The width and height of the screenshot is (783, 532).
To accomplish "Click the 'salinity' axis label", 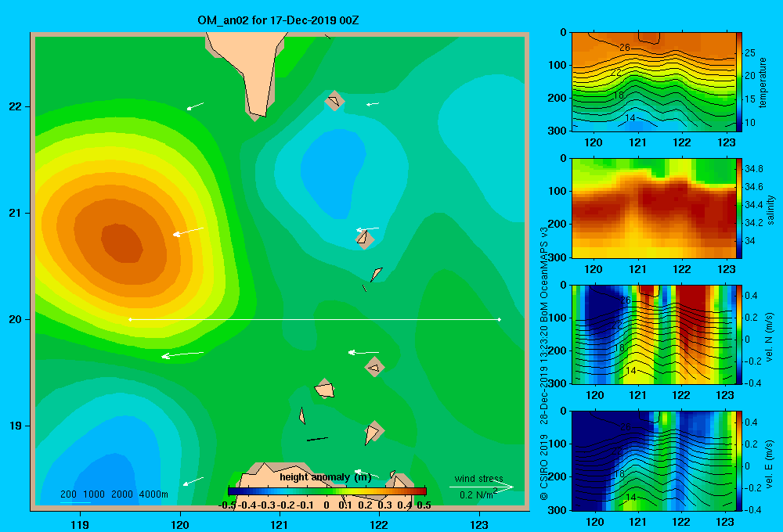I will 770,210.
